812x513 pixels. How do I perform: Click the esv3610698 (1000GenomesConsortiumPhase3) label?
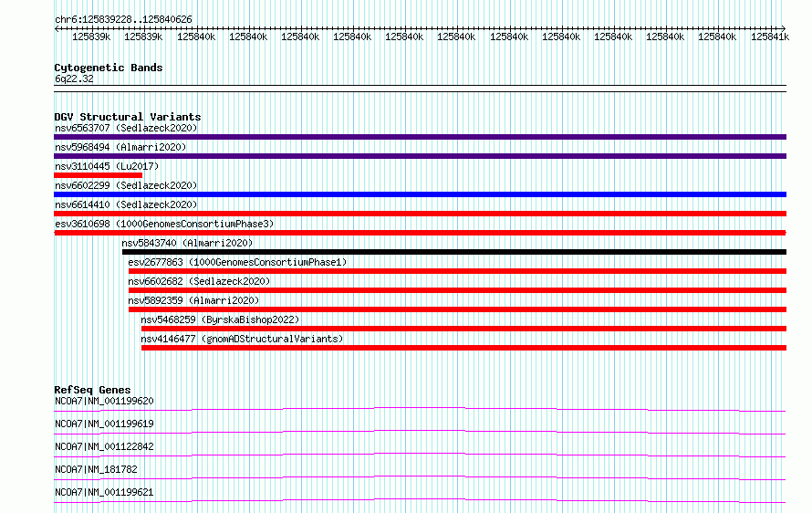point(164,224)
